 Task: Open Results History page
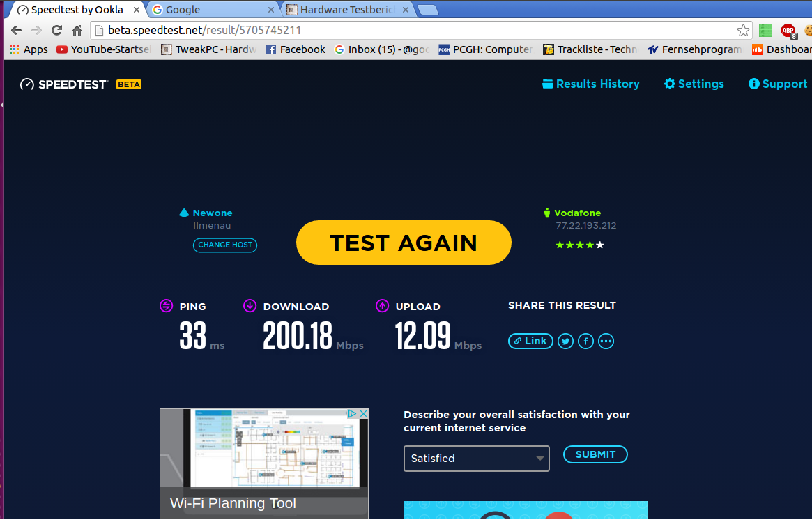coord(591,84)
